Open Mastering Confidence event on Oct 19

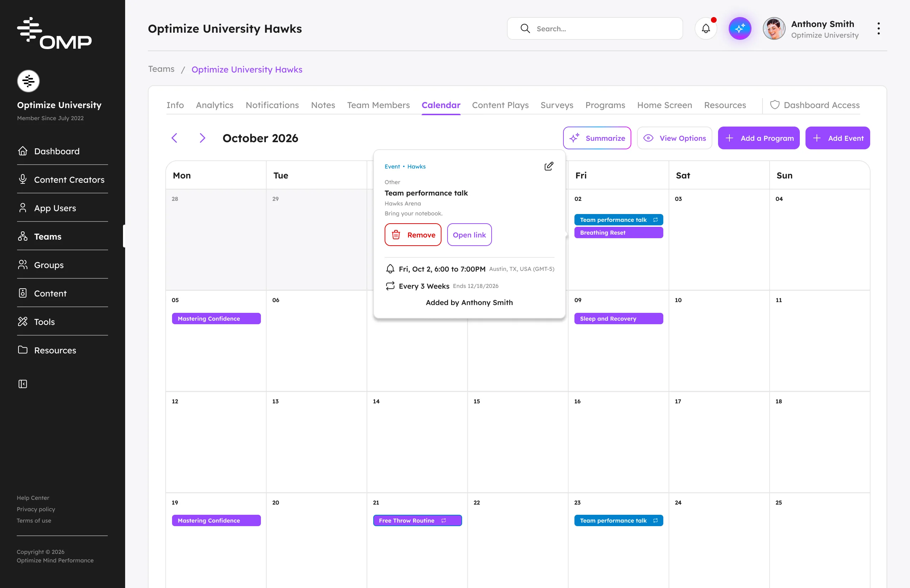[x=216, y=520]
